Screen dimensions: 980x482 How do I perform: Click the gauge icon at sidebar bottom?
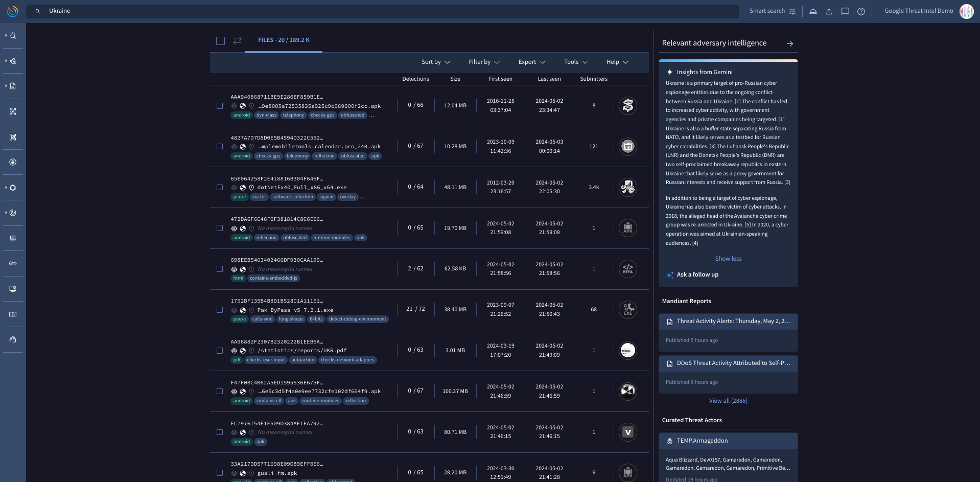pyautogui.click(x=13, y=339)
